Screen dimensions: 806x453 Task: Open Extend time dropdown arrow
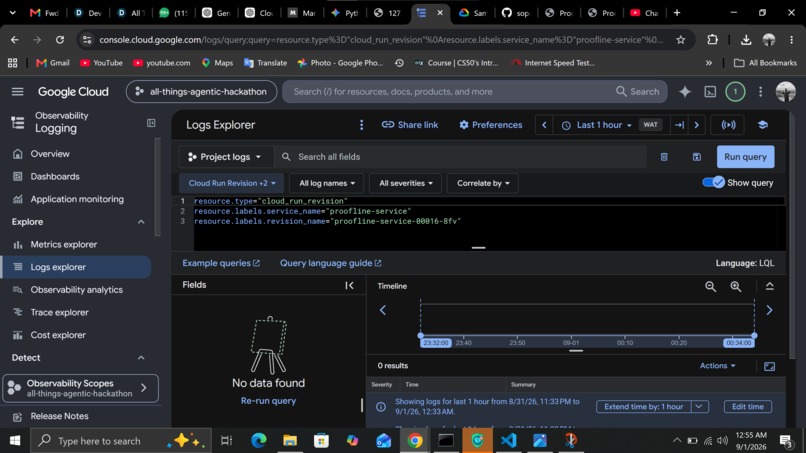[x=700, y=406]
